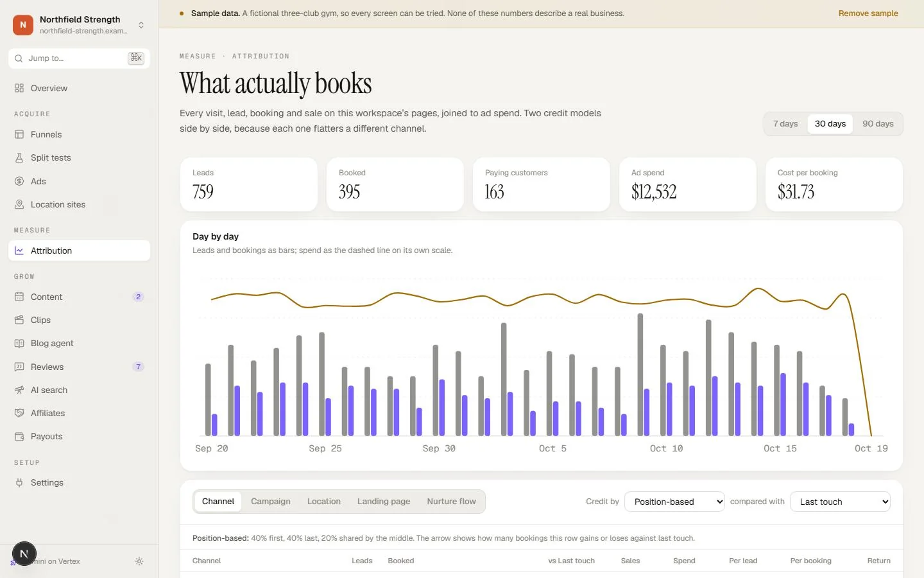Switch to the Nurture flow tab
924x578 pixels.
coord(452,502)
